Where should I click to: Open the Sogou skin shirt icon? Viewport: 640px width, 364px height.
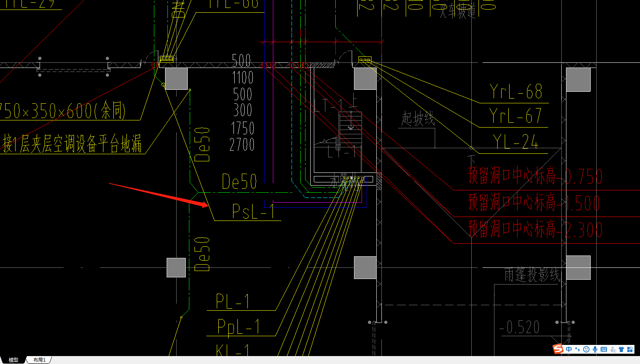click(x=621, y=349)
